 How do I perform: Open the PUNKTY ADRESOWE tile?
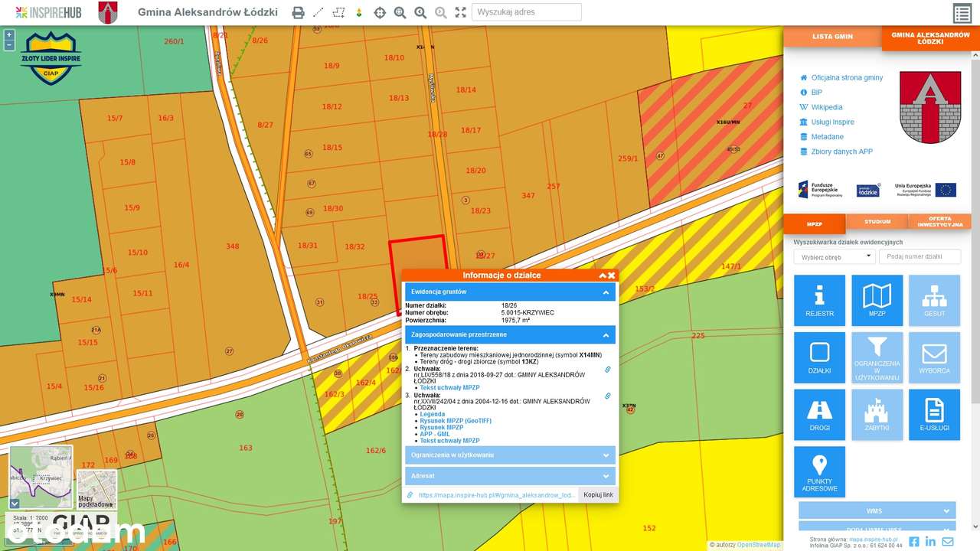coord(819,471)
